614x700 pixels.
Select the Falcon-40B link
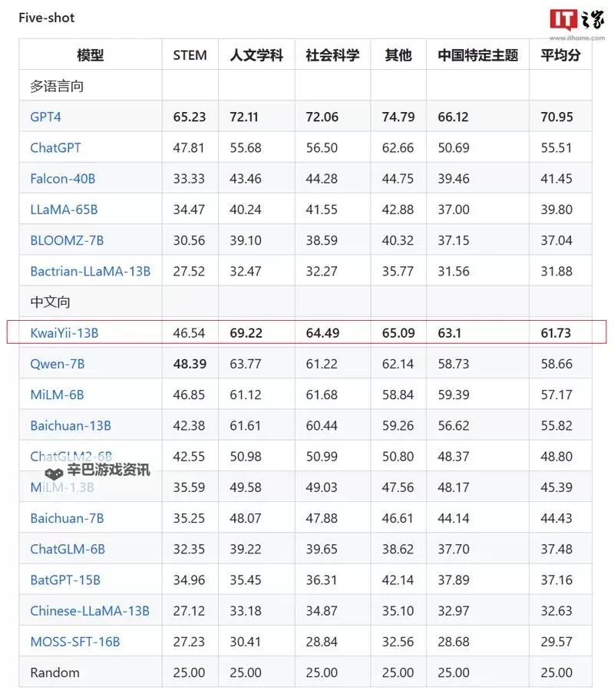(x=61, y=178)
